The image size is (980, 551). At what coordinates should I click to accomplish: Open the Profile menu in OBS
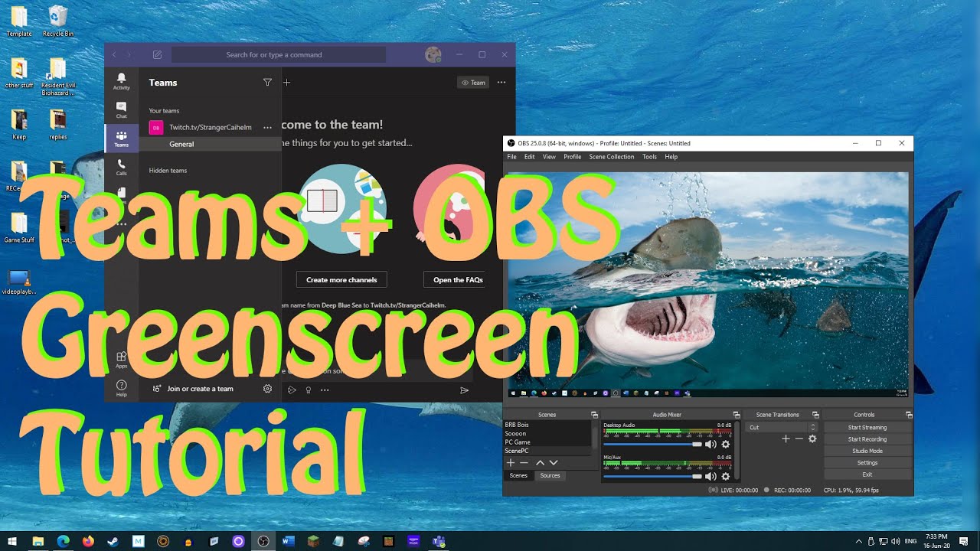click(573, 157)
